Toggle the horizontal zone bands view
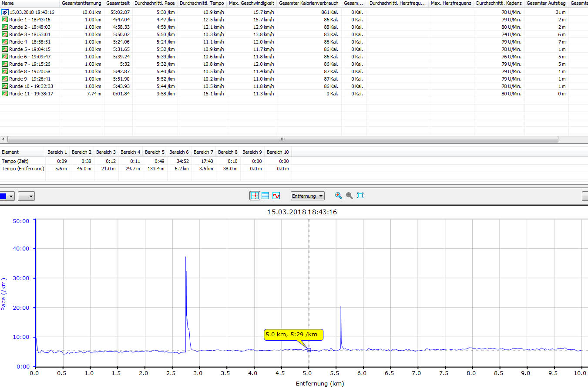 pos(265,196)
